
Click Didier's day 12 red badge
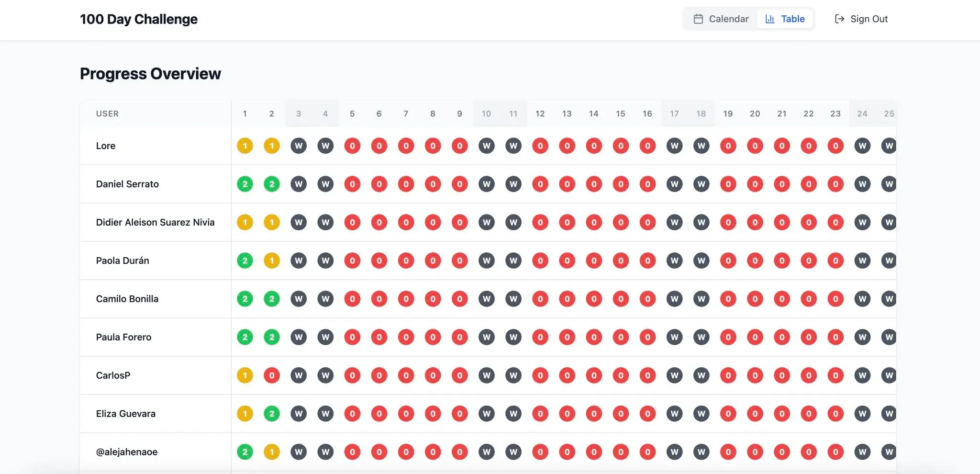[x=540, y=223]
